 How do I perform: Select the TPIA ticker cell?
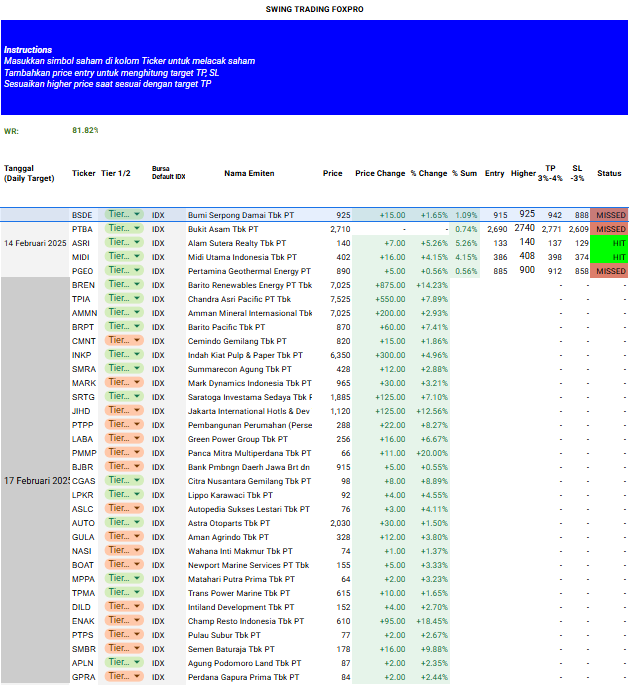pyautogui.click(x=84, y=299)
